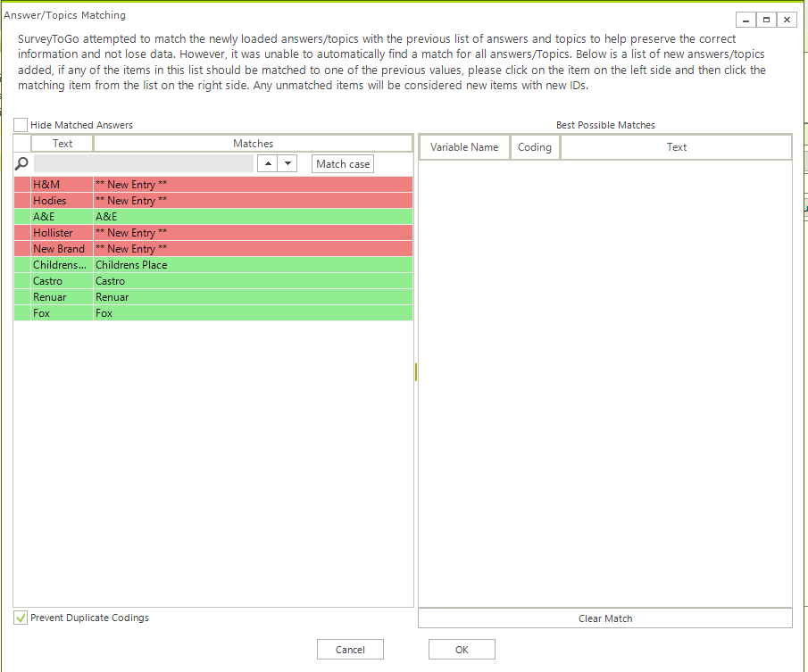This screenshot has height=672, width=808.
Task: Maximize the Answer/Topics Matching window
Action: click(766, 21)
